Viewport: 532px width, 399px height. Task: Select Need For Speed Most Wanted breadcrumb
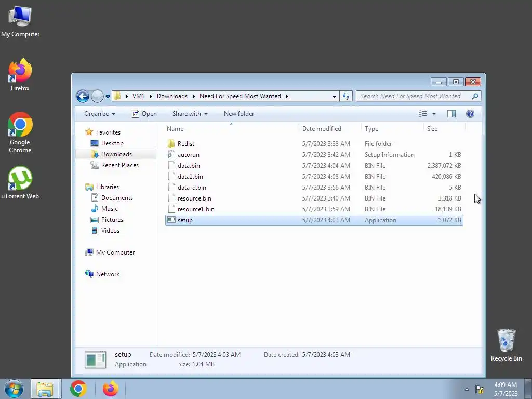(x=240, y=96)
